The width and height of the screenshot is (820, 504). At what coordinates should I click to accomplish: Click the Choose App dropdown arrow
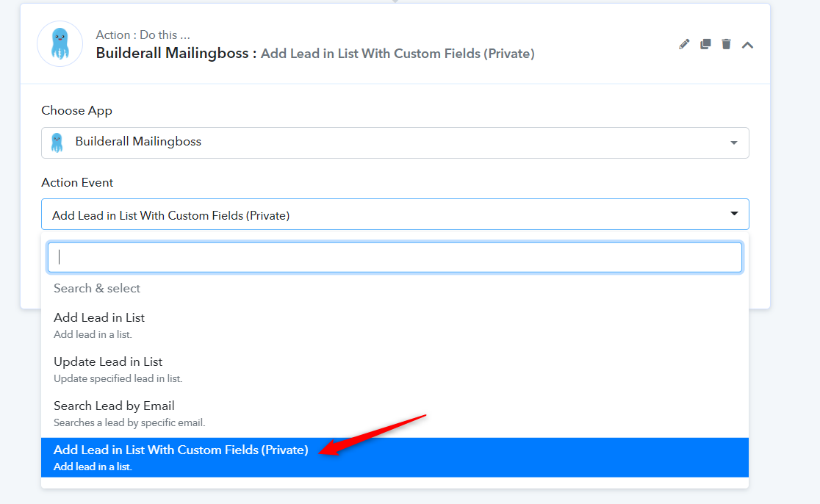point(734,143)
